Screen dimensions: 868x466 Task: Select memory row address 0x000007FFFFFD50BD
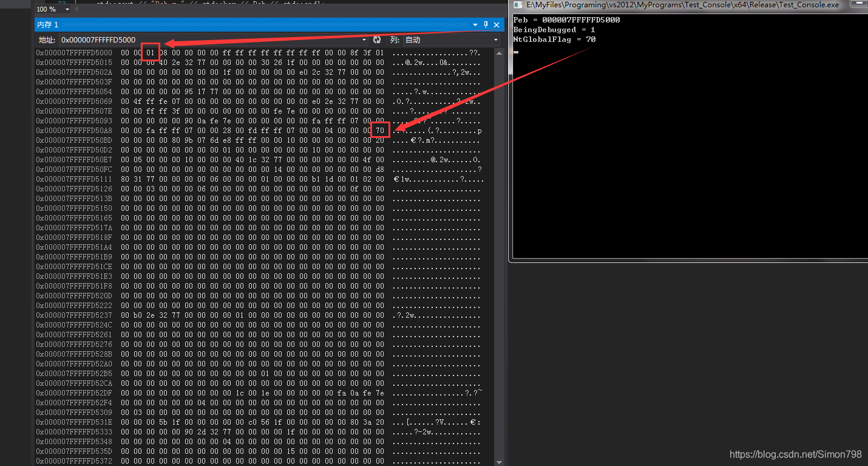click(x=74, y=140)
